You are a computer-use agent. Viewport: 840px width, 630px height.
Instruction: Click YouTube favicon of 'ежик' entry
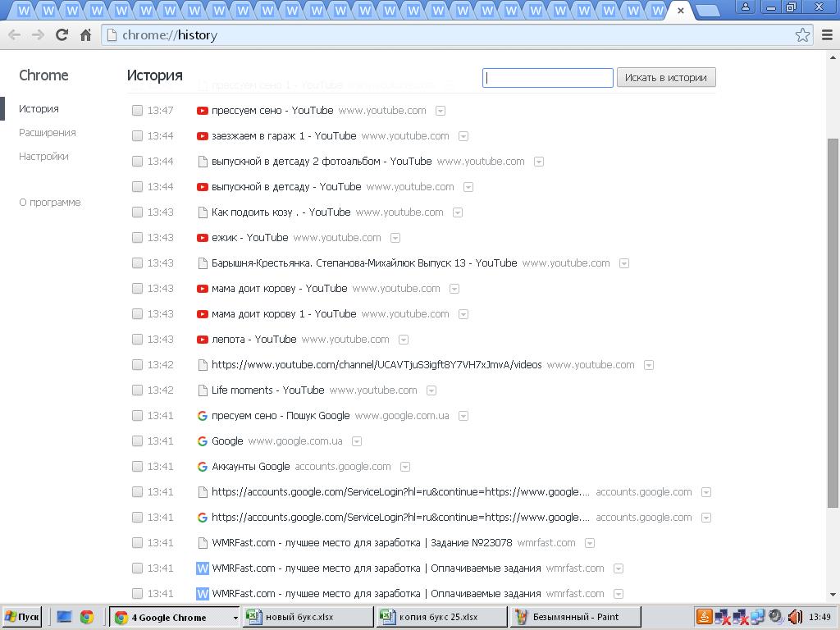point(202,238)
